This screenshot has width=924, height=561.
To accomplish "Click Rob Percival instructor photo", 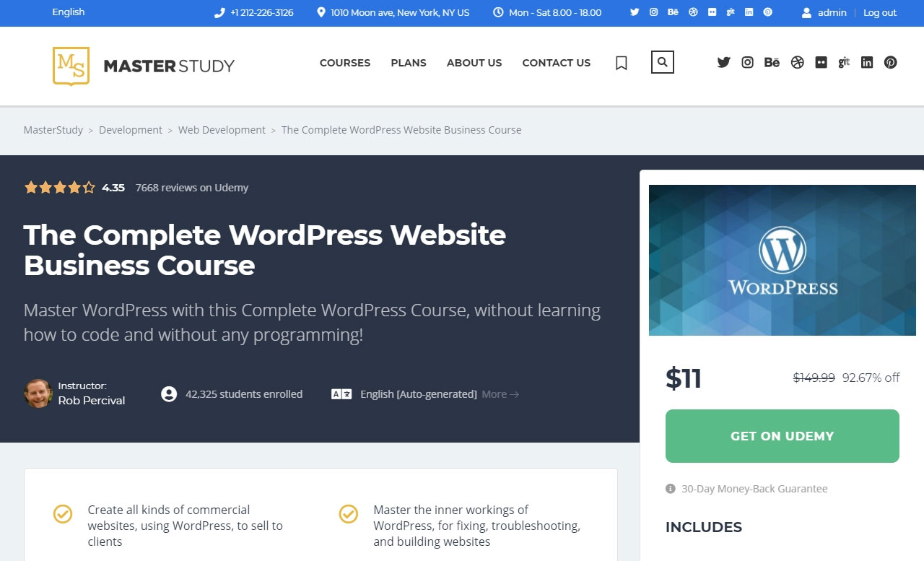I will click(x=38, y=393).
